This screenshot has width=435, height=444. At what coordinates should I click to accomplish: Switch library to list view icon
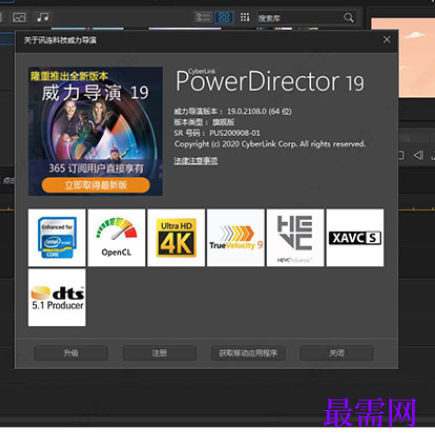(x=203, y=17)
